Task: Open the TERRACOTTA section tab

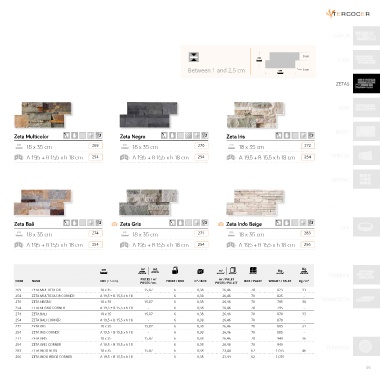Action: pos(366,299)
